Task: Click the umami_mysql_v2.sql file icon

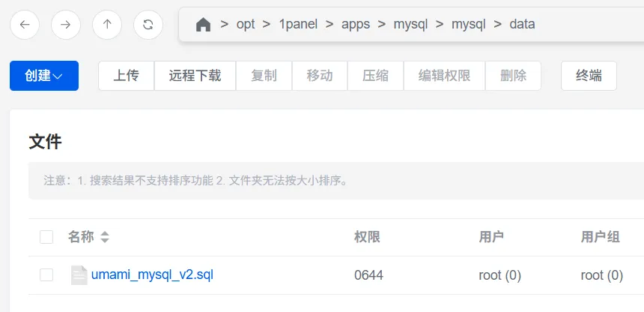Action: (79, 275)
